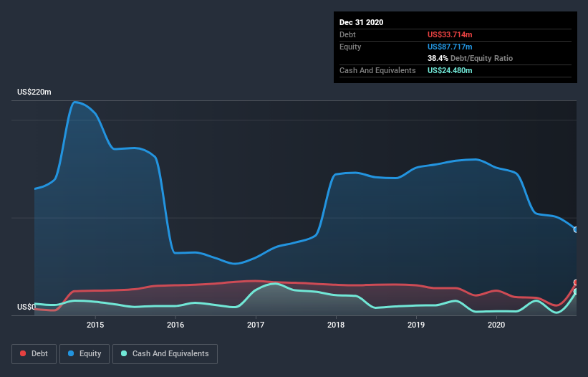The image size is (588, 377).
Task: Click the 2019 x-axis label
Action: (416, 325)
